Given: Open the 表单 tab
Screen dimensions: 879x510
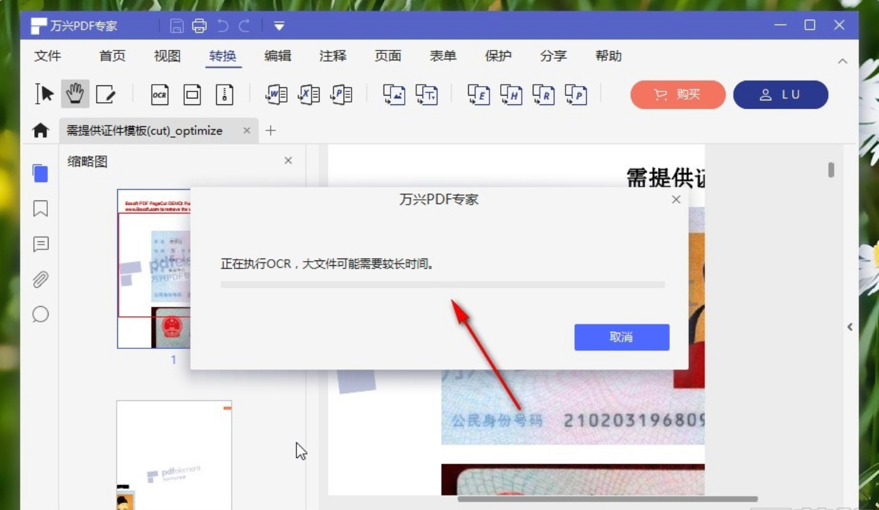Looking at the screenshot, I should pos(443,56).
